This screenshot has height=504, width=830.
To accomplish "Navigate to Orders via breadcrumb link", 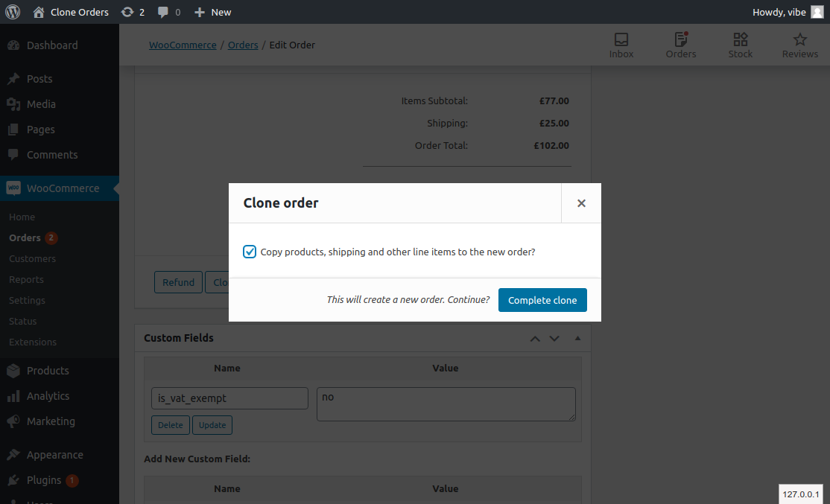I will 243,45.
